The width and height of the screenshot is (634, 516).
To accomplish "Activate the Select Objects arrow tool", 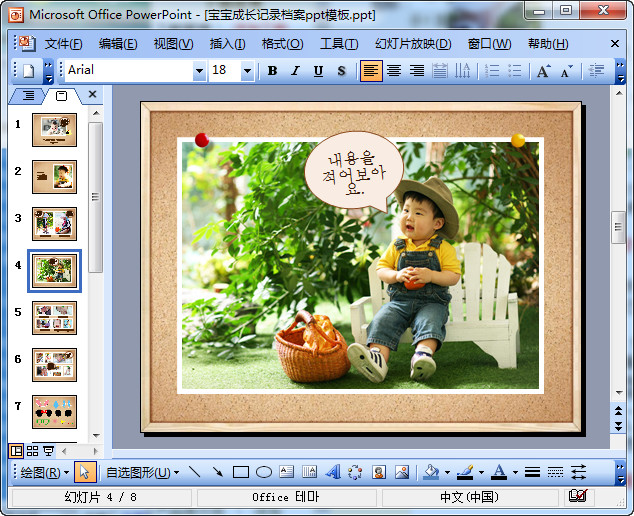I will coord(85,472).
